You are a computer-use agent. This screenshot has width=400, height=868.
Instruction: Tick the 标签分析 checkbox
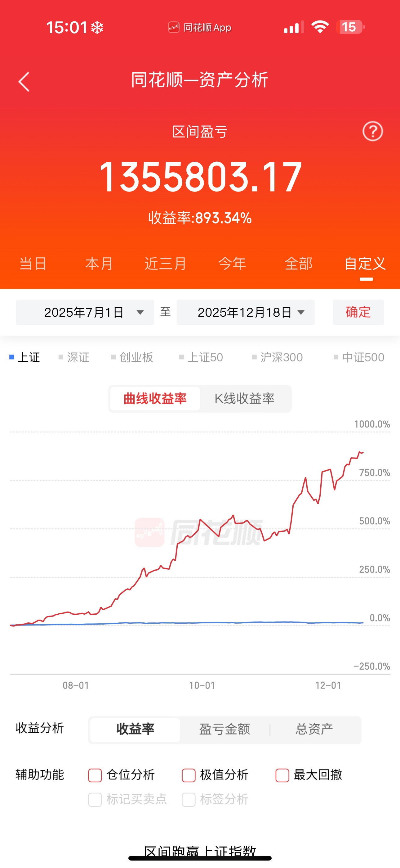click(189, 799)
